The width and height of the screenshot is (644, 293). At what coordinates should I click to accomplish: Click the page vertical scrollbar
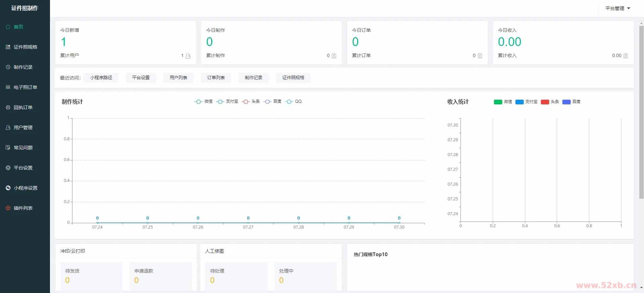(641, 111)
